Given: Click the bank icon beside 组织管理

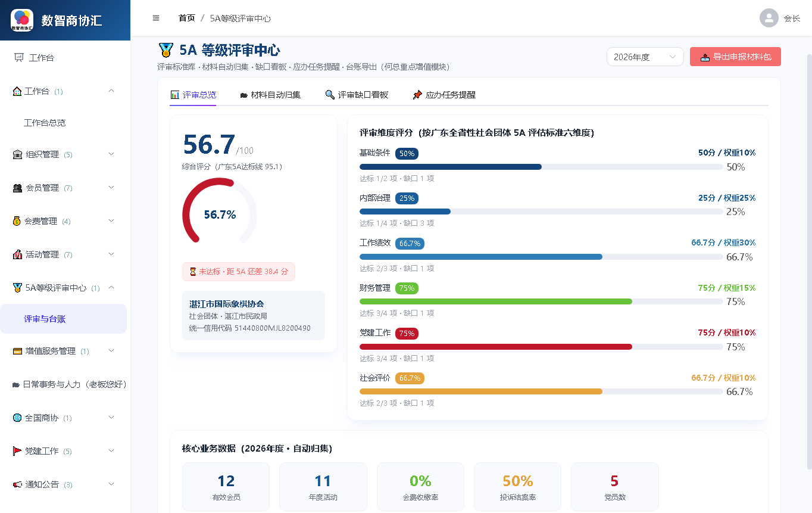Looking at the screenshot, I should (17, 154).
